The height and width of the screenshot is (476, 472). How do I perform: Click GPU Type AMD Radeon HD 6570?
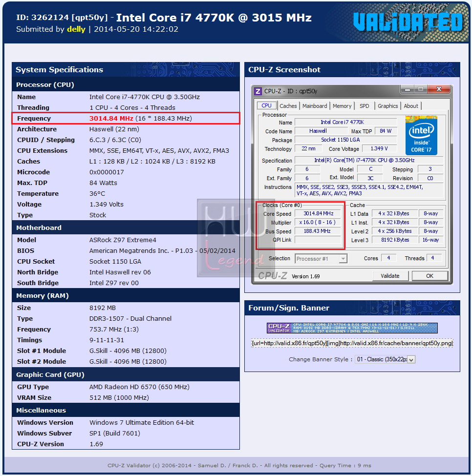[139, 387]
